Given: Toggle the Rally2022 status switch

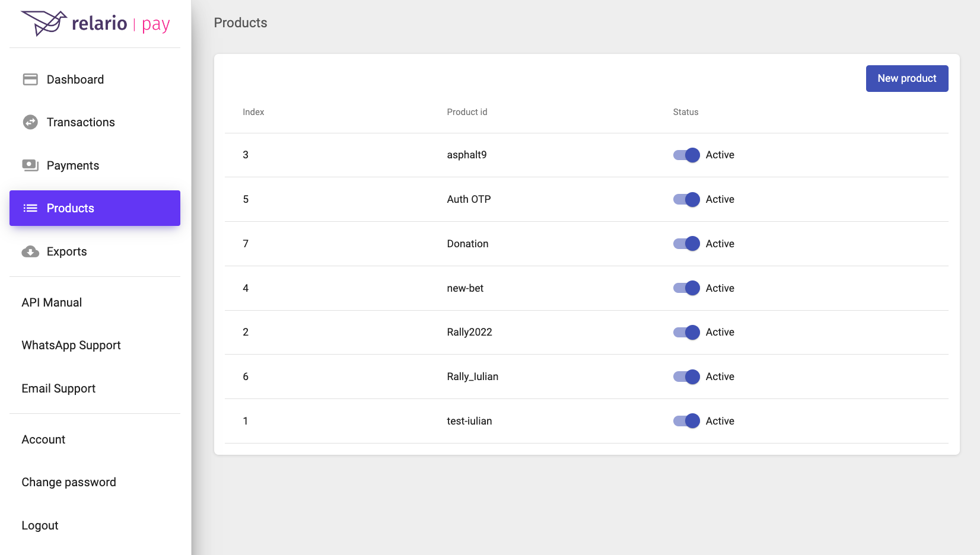Looking at the screenshot, I should [x=686, y=332].
